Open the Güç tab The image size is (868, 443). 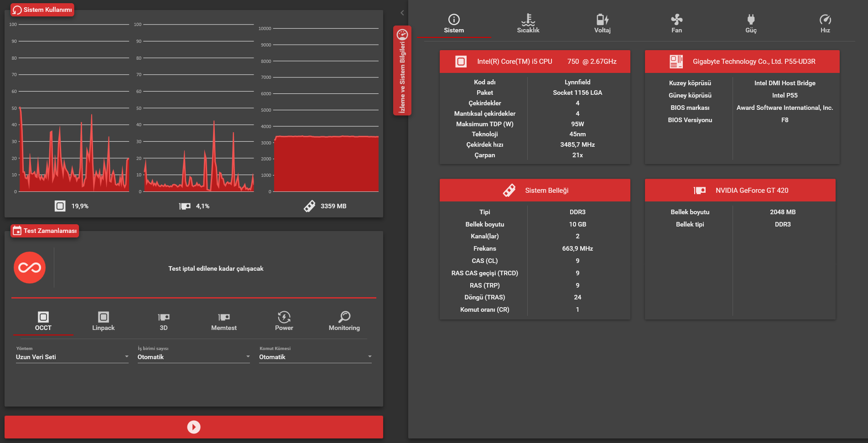pyautogui.click(x=751, y=24)
